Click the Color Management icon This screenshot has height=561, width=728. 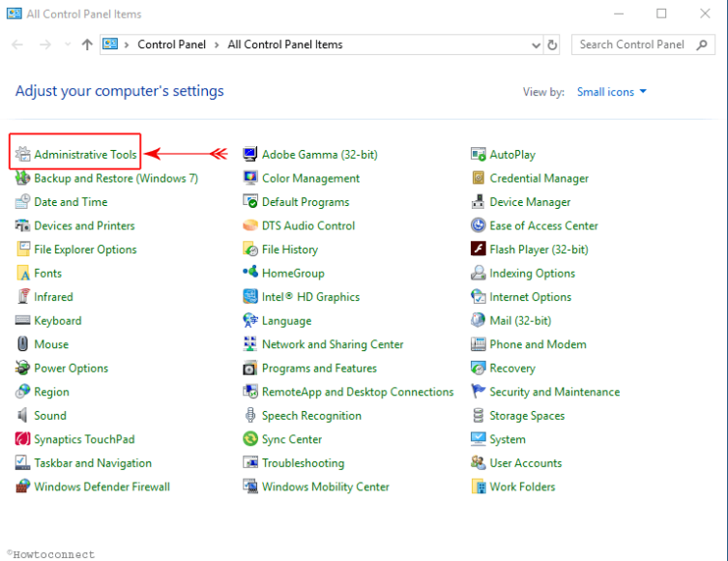(x=250, y=178)
